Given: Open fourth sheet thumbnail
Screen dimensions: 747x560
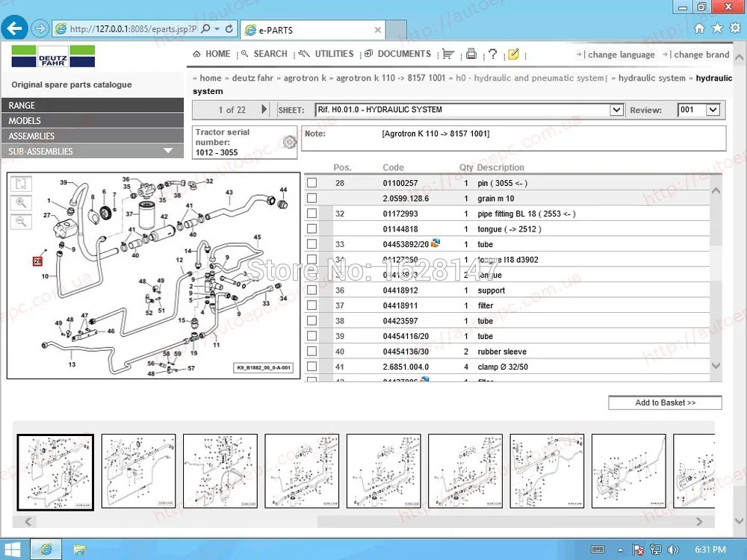Looking at the screenshot, I should (x=302, y=471).
